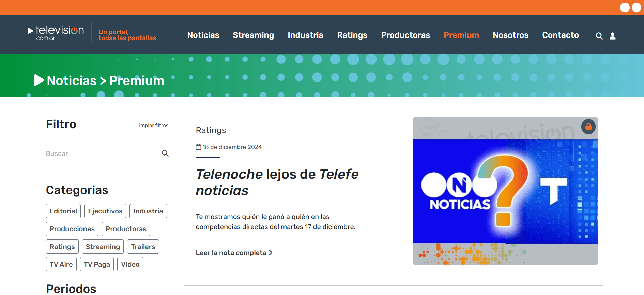The image size is (644, 295).
Task: Open the Industria menu item
Action: (305, 35)
